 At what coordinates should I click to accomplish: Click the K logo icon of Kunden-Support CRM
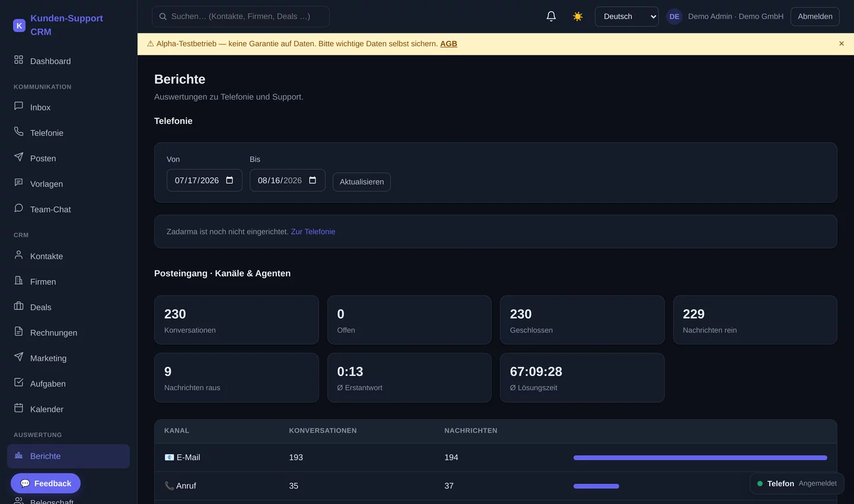pyautogui.click(x=19, y=25)
